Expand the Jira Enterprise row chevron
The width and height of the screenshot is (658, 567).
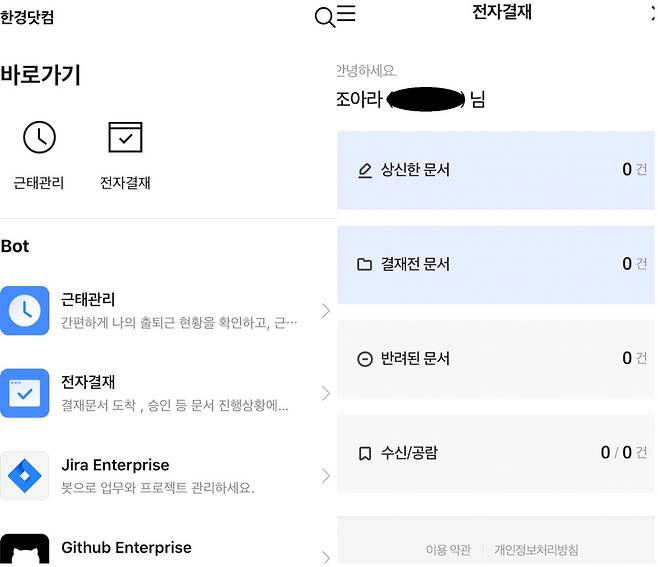pyautogui.click(x=325, y=476)
